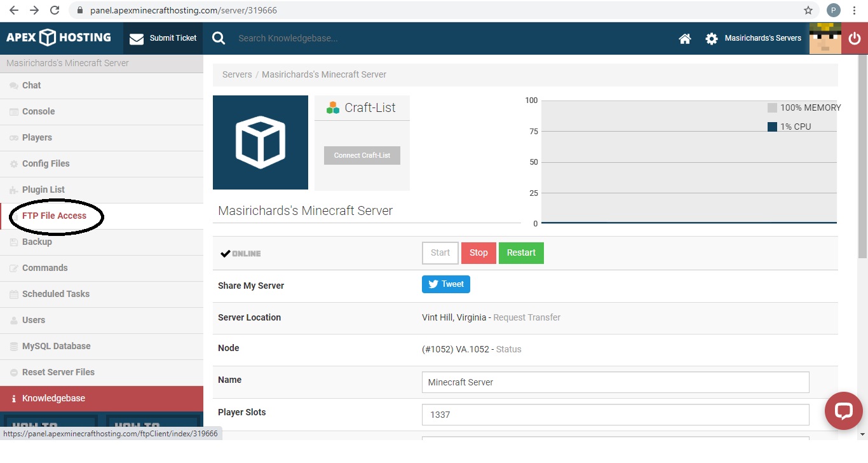Screen dimensions: 868x463
Task: Open the MySQL Database menu item
Action: point(102,346)
